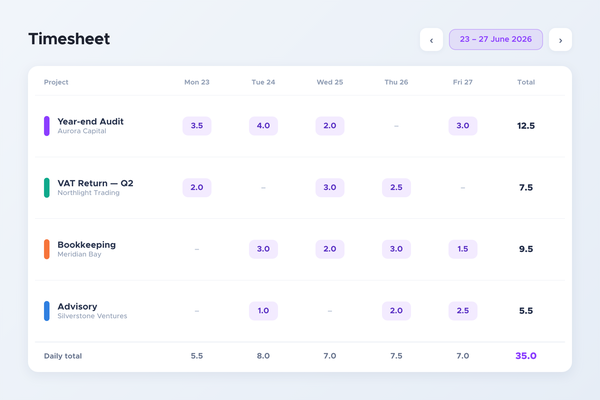Edit Advisory 1.0 hours for Tue 24
Viewport: 600px width, 400px height.
pyautogui.click(x=263, y=311)
